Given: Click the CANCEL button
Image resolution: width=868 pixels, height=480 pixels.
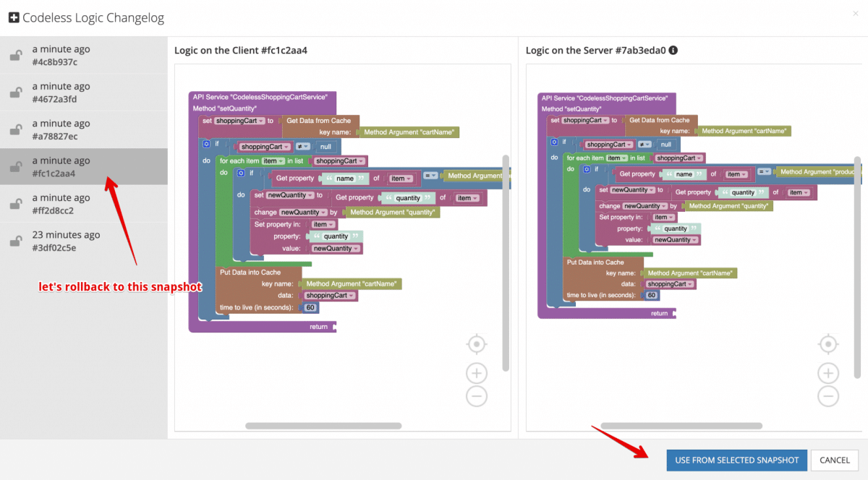Looking at the screenshot, I should [835, 460].
